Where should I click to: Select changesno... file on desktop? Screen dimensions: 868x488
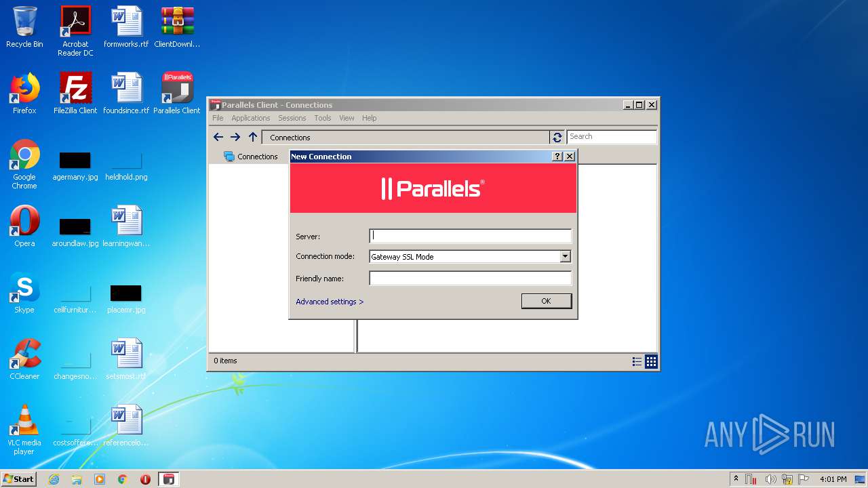pyautogui.click(x=75, y=365)
